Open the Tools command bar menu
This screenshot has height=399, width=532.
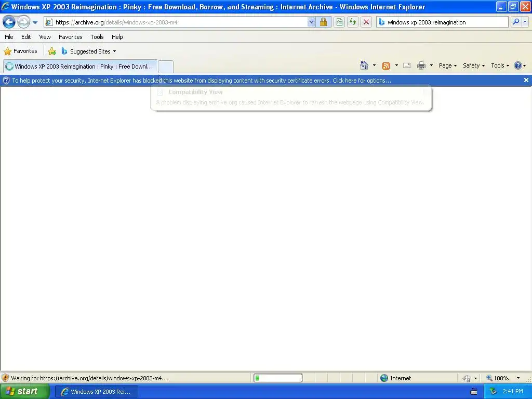point(500,65)
